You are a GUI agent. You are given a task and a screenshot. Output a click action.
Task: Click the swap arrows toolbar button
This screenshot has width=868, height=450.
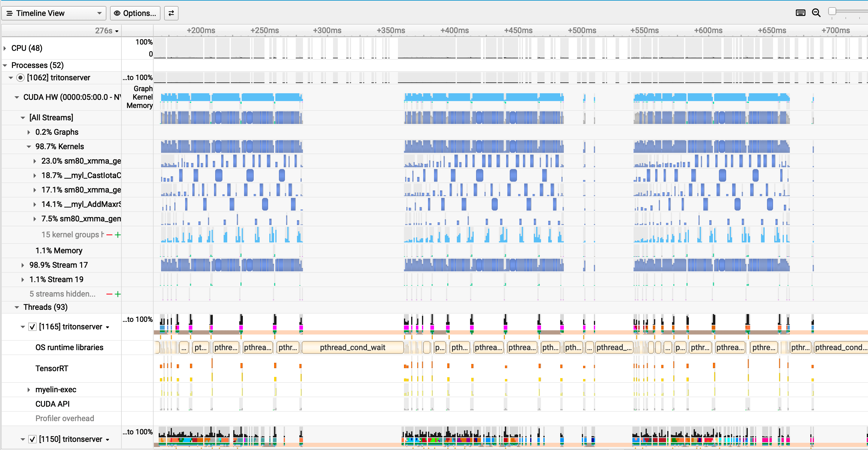coord(171,13)
